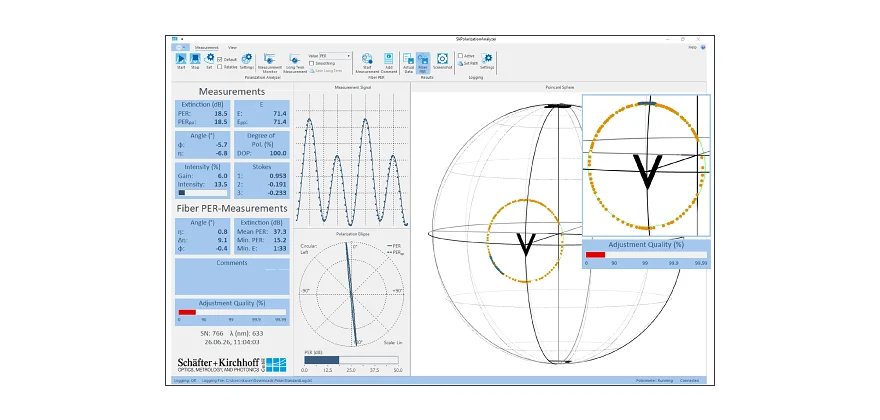Click the Gain value 6.0
This screenshot has height=420, width=880.
tap(222, 176)
